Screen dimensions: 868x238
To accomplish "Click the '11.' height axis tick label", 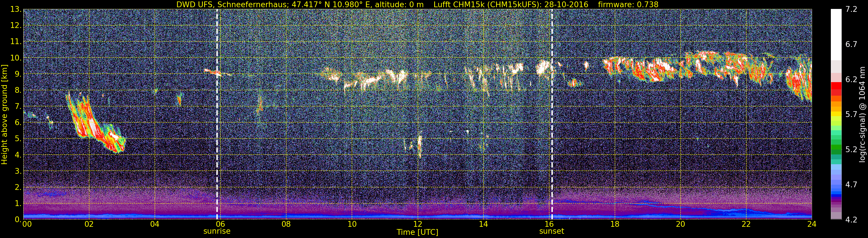I will pyautogui.click(x=16, y=42).
